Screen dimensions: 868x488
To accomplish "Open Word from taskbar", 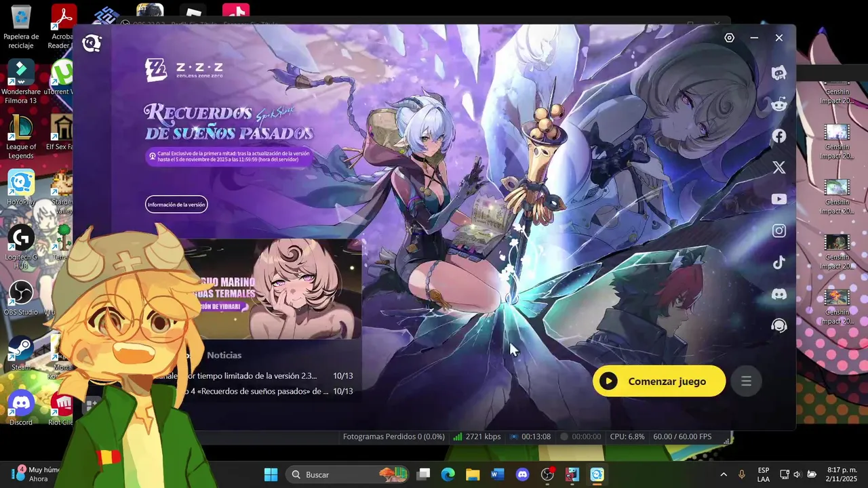I will click(498, 474).
